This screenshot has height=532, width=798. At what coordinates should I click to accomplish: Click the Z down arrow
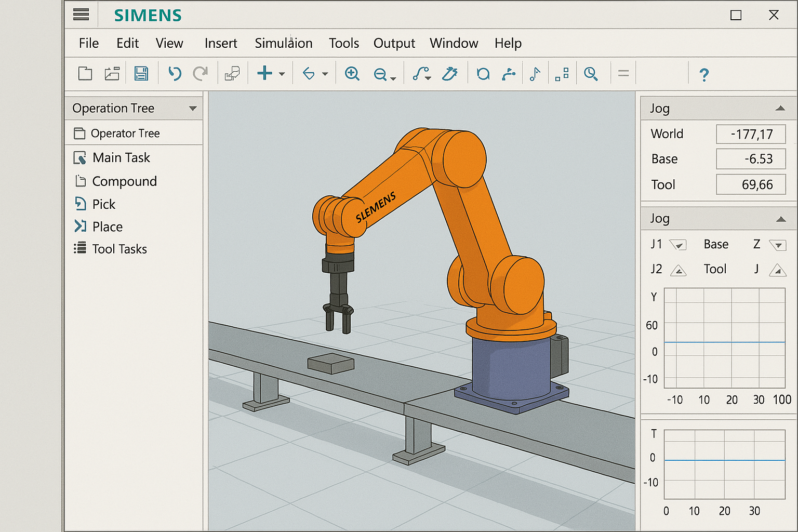(778, 245)
